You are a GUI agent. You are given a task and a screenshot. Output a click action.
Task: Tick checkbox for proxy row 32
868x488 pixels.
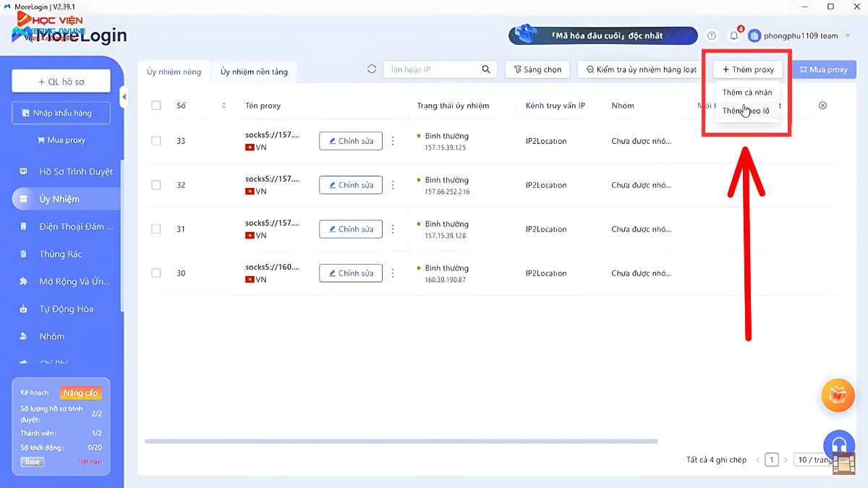coord(156,185)
